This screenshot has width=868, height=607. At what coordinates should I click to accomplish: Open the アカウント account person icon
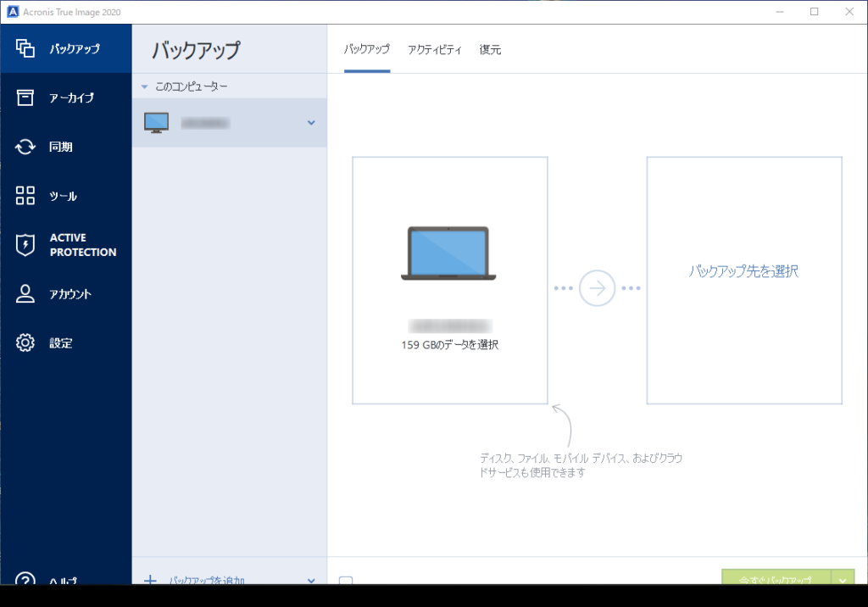pyautogui.click(x=25, y=293)
